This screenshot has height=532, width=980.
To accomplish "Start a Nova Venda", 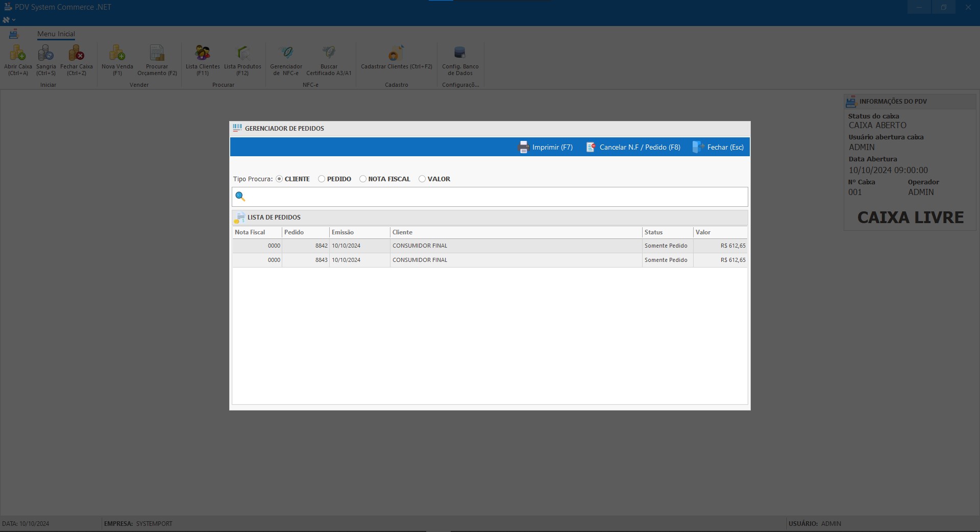I will (x=117, y=53).
